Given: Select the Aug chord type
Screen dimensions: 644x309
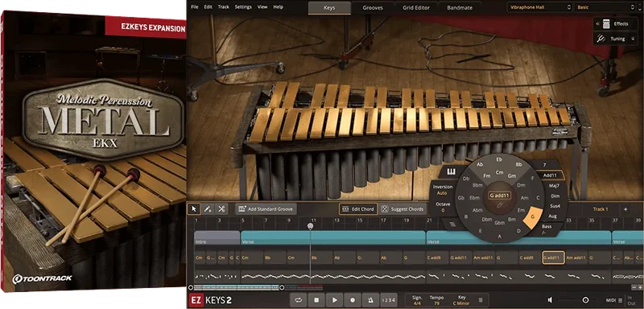Looking at the screenshot, I should tap(552, 216).
